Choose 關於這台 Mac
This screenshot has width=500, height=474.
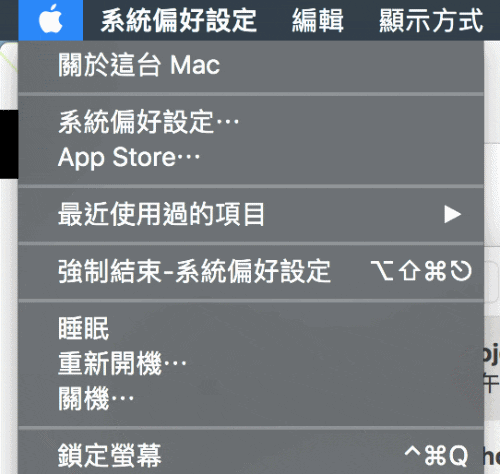click(251, 65)
